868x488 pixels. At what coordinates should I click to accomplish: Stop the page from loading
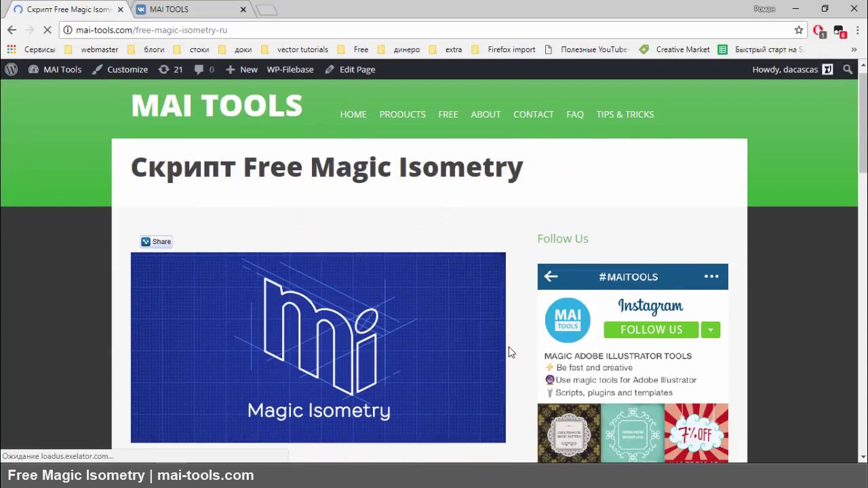click(47, 30)
